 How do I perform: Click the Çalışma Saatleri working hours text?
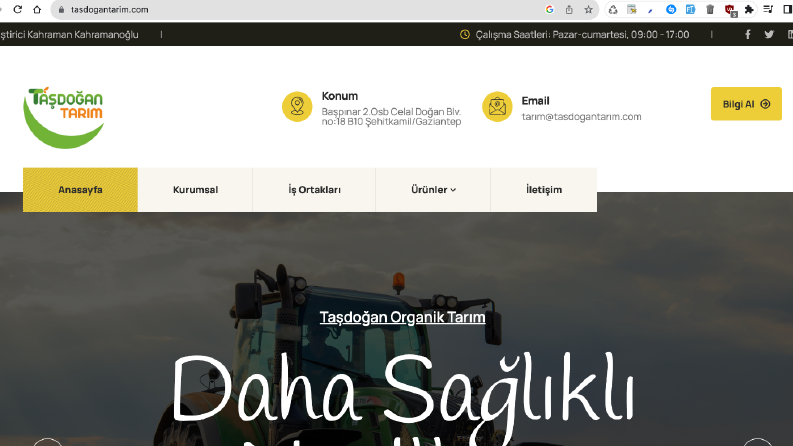click(x=582, y=34)
